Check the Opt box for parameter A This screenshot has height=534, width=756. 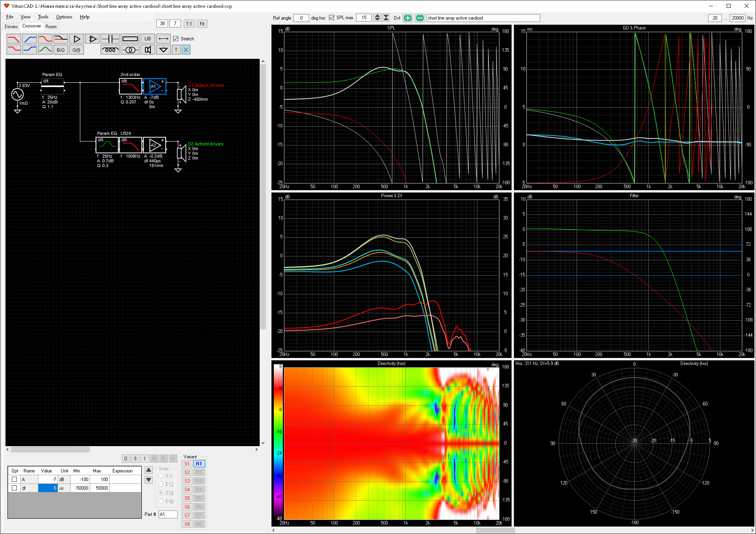pyautogui.click(x=14, y=479)
